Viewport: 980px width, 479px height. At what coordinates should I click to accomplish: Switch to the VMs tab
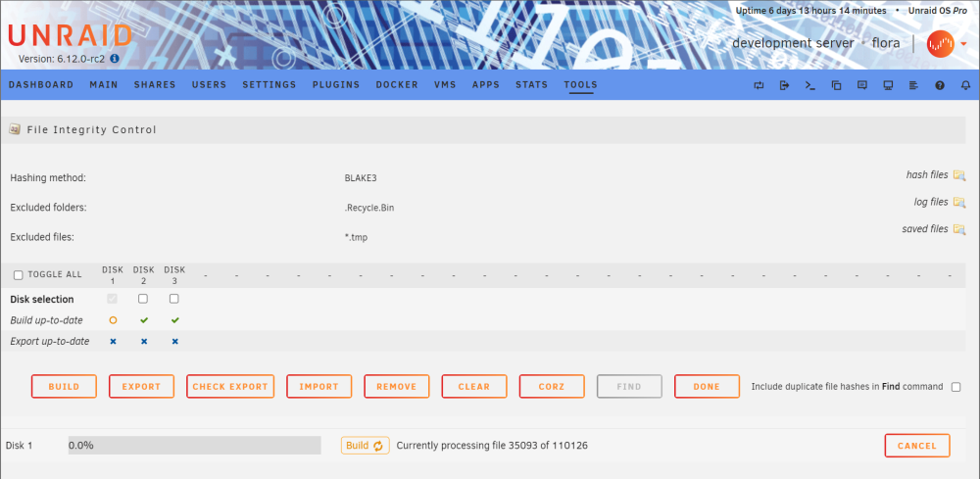(445, 85)
